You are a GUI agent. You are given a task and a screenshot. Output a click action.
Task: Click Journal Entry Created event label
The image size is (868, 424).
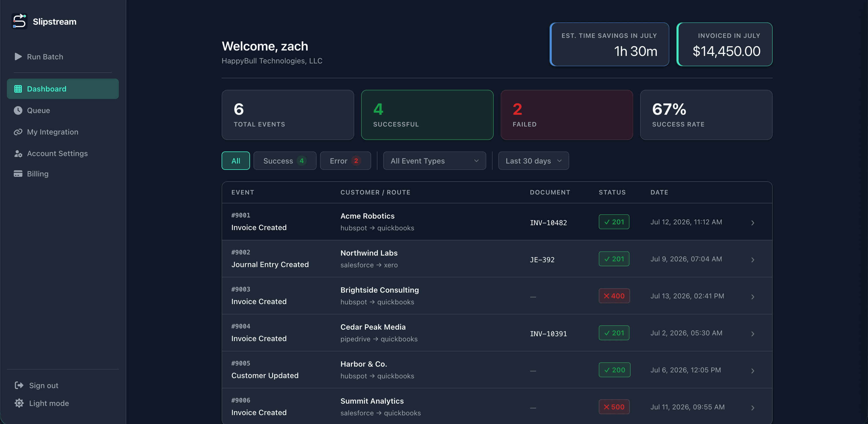pyautogui.click(x=270, y=264)
